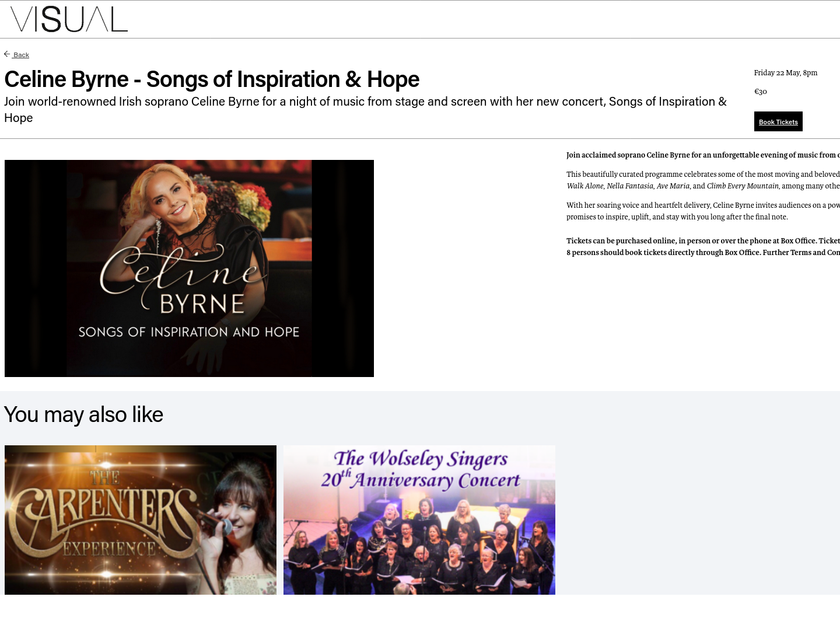Click the paragraph starting 'This beautifully curated programme'
This screenshot has width=840, height=642.
tap(703, 180)
